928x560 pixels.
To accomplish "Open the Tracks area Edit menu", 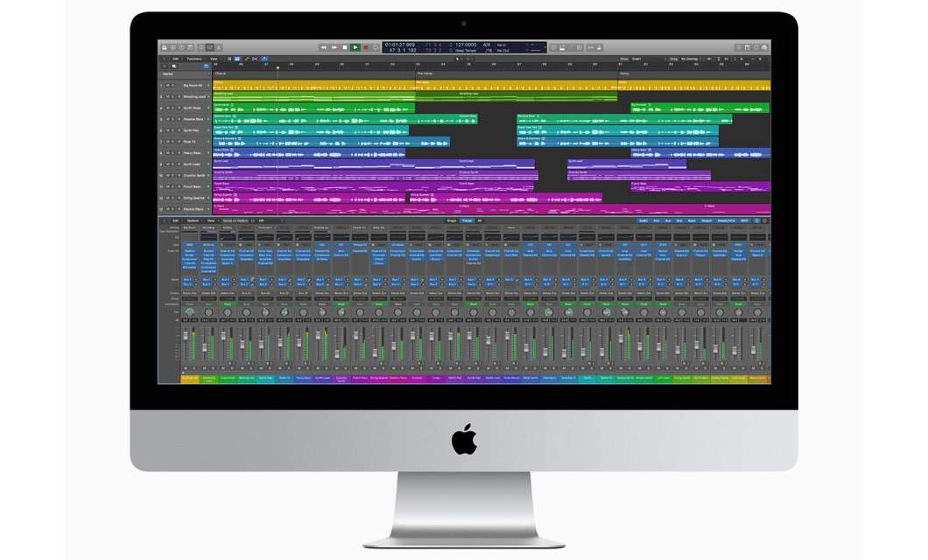I will (x=176, y=59).
